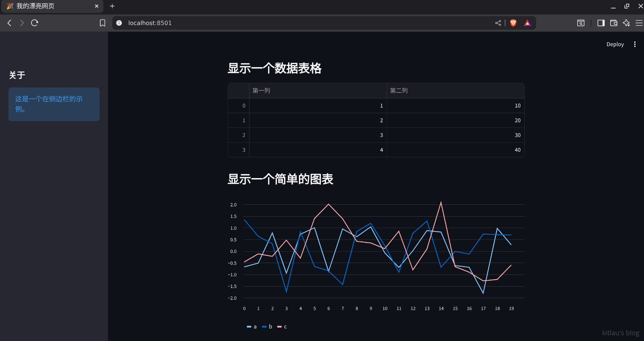The height and width of the screenshot is (341, 644).
Task: Reload the localhost page
Action: (34, 23)
